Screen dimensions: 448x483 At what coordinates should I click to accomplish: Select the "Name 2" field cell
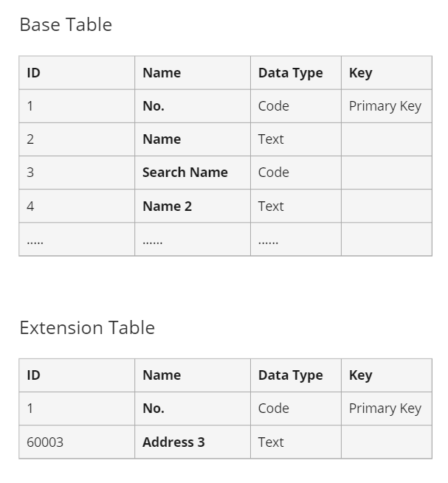pyautogui.click(x=167, y=206)
